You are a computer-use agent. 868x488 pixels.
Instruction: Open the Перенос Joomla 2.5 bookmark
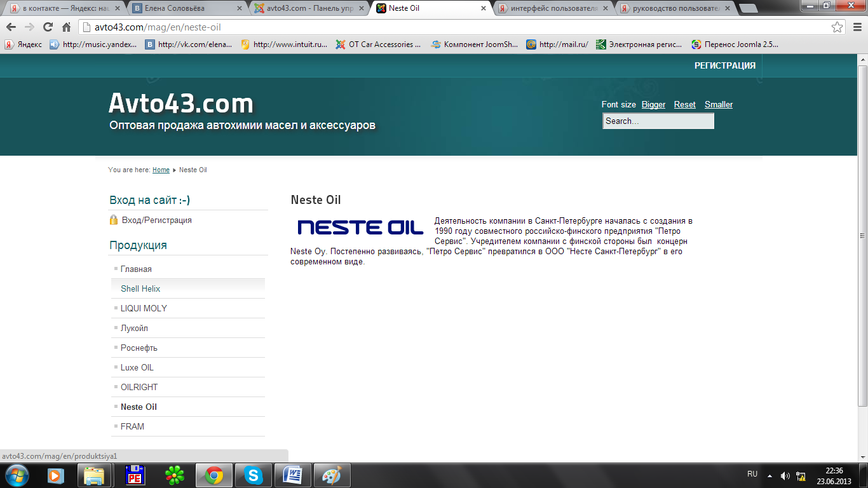coord(735,44)
